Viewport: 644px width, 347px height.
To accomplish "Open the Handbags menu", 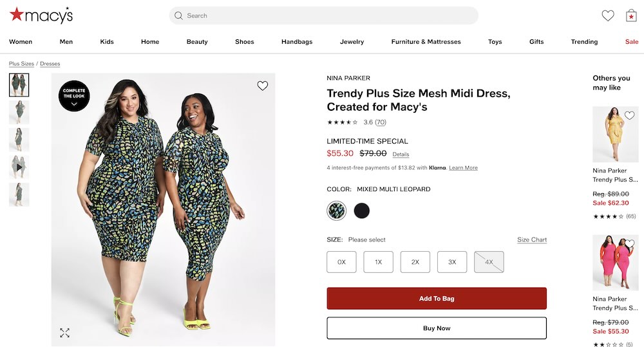I will click(297, 42).
